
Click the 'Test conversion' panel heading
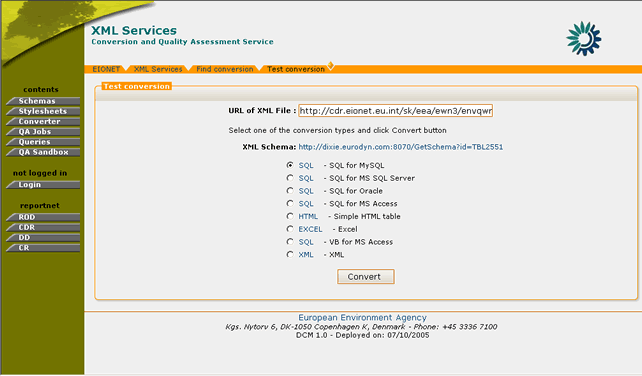point(136,86)
